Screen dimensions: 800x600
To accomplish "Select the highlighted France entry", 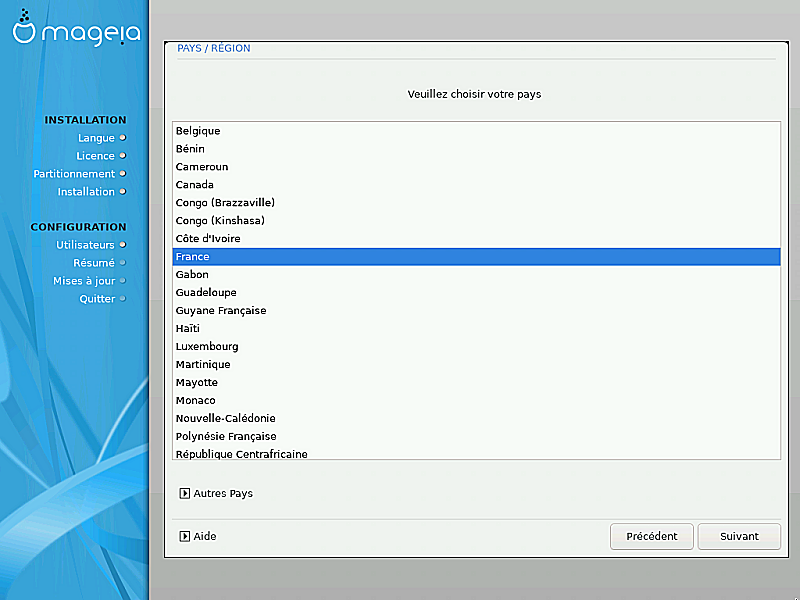I will coord(193,257).
